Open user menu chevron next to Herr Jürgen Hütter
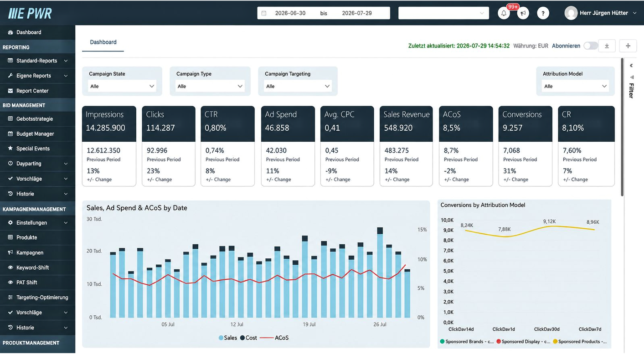Image resolution: width=644 pixels, height=354 pixels. (x=635, y=13)
